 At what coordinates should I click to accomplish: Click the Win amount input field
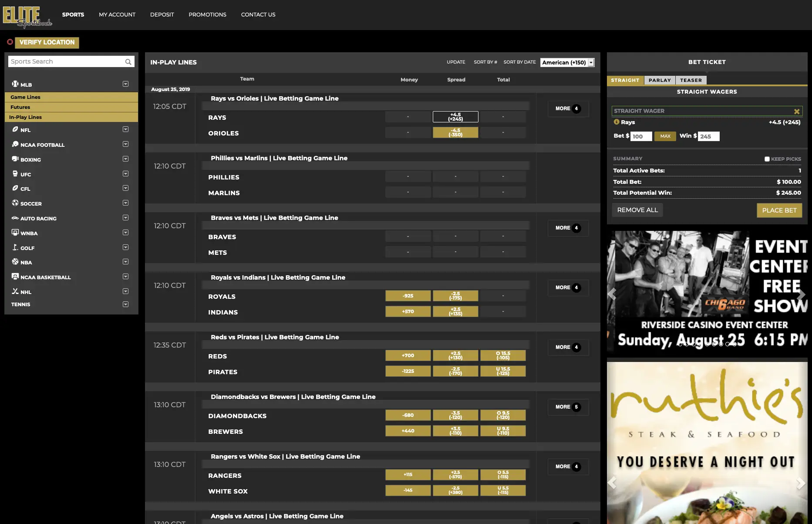click(x=709, y=136)
